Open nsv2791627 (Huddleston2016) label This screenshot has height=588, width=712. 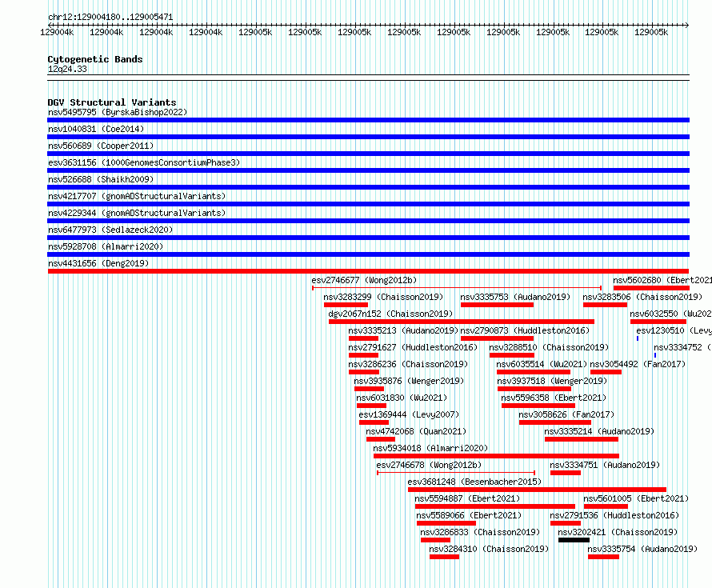413,347
